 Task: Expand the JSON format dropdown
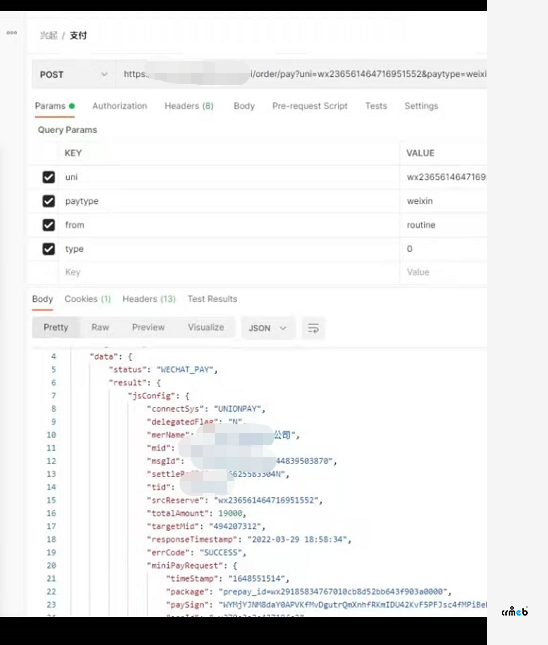coord(268,328)
